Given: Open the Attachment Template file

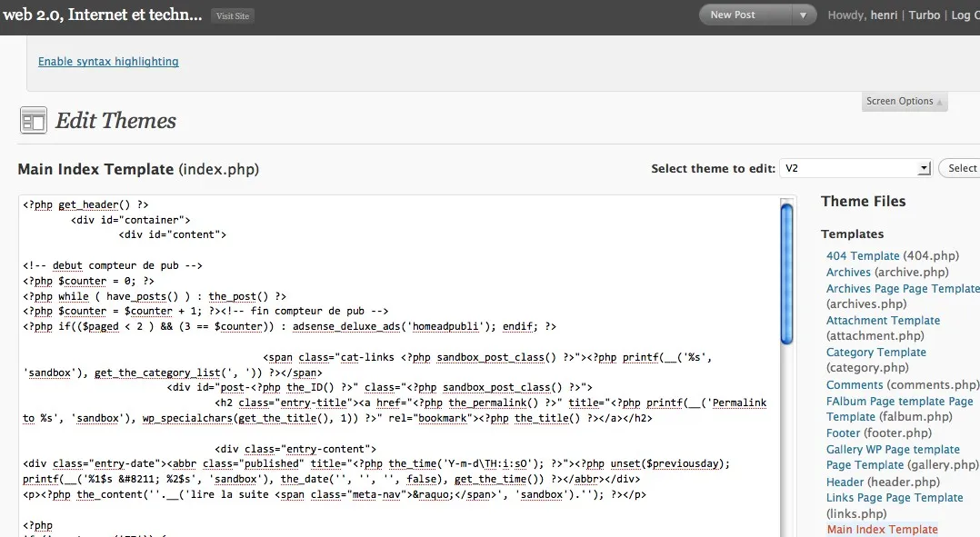Looking at the screenshot, I should [883, 321].
